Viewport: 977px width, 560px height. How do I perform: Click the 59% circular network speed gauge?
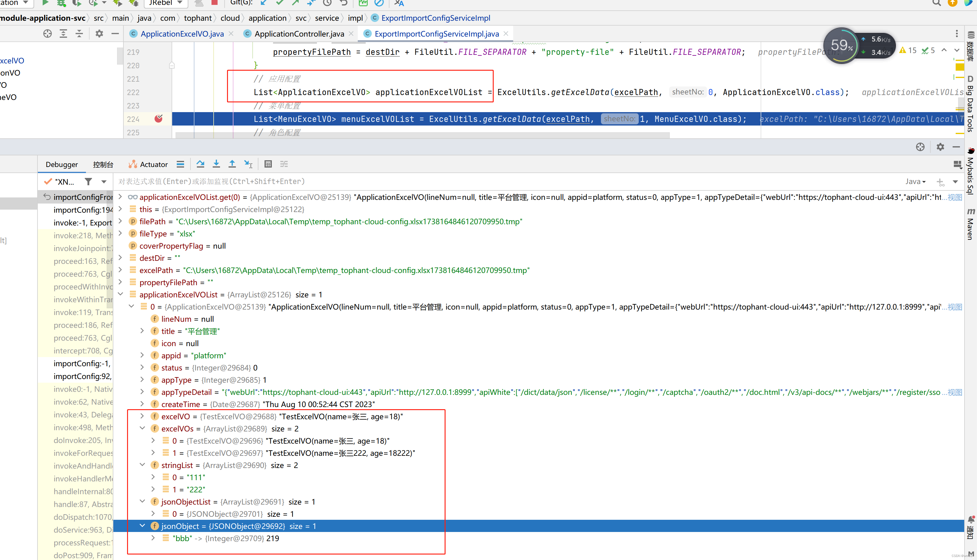pyautogui.click(x=841, y=45)
